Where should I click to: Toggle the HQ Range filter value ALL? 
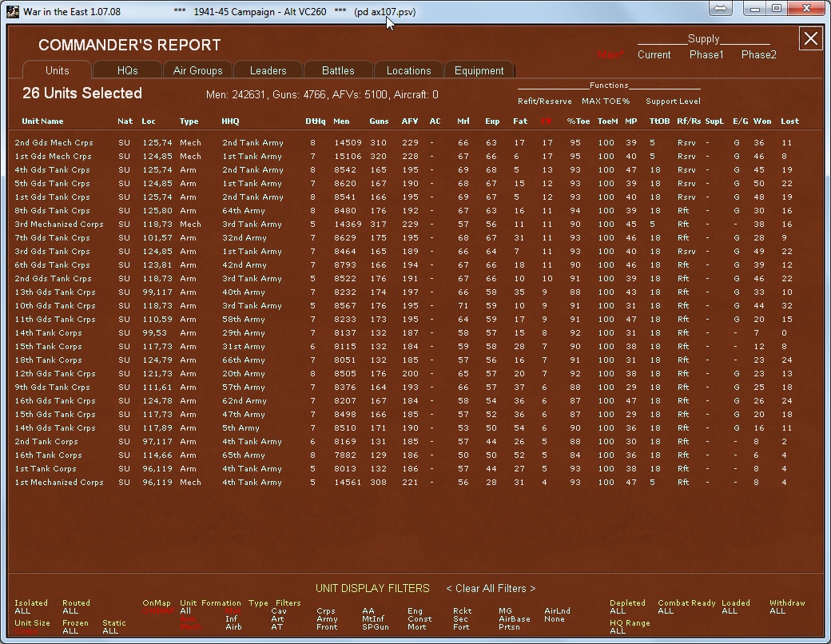[618, 631]
